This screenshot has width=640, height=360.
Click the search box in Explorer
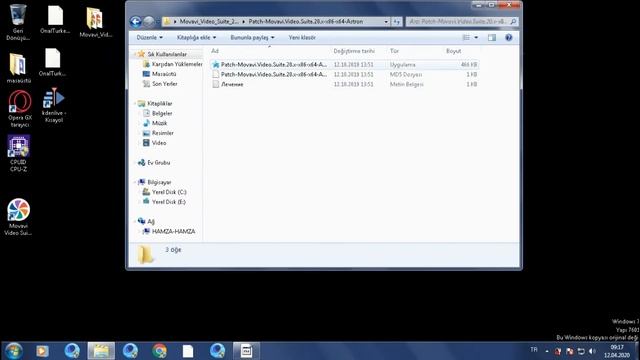point(462,22)
